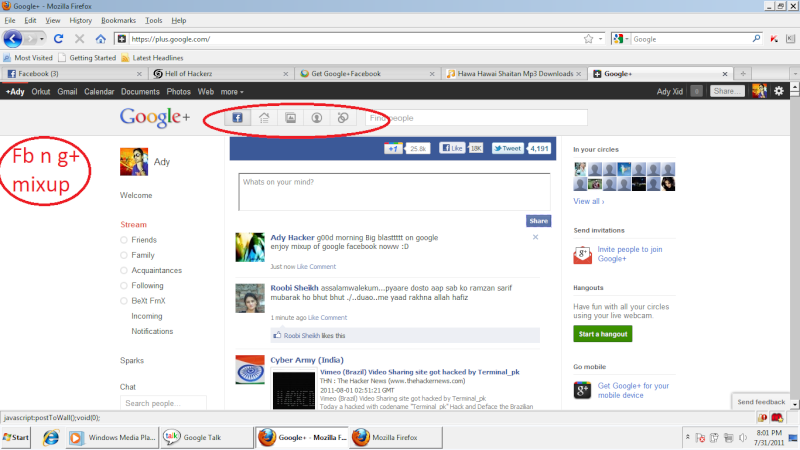Switch to Windows Media Player taskbar item
This screenshot has width=800, height=450.
(113, 438)
